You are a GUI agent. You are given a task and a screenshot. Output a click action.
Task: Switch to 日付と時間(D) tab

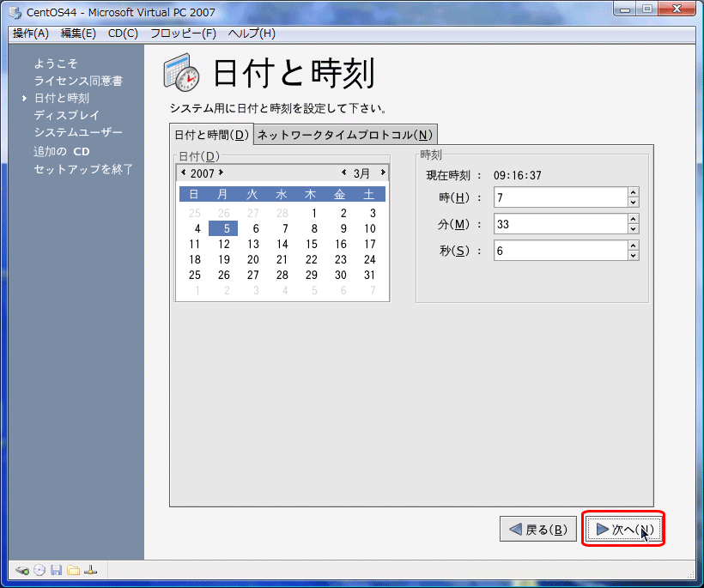pos(211,135)
